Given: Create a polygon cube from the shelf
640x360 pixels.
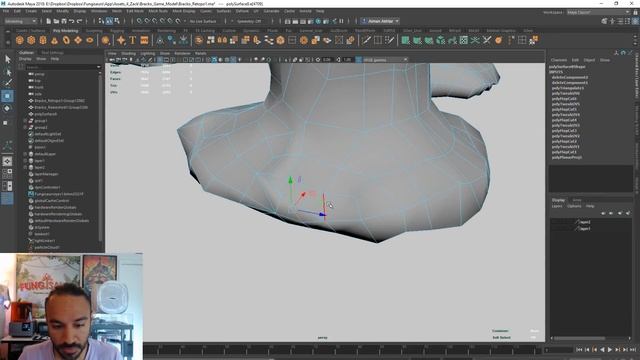Looking at the screenshot, I should (x=31, y=40).
